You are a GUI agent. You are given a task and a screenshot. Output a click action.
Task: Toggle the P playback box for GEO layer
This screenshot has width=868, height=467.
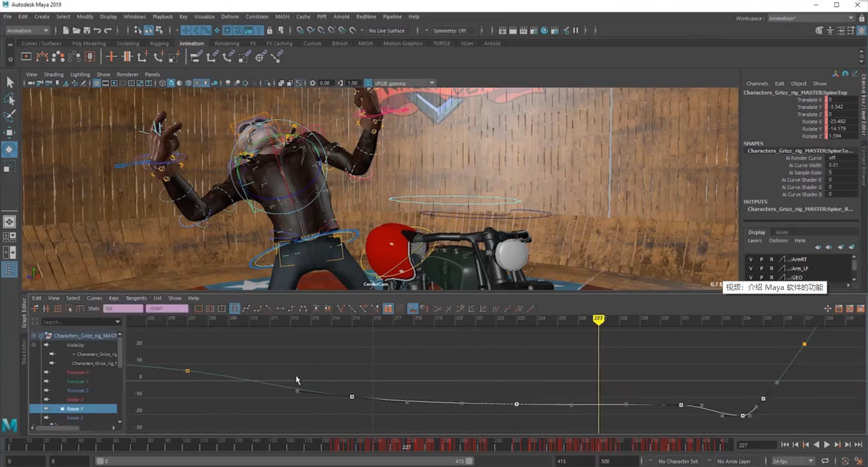click(x=761, y=278)
